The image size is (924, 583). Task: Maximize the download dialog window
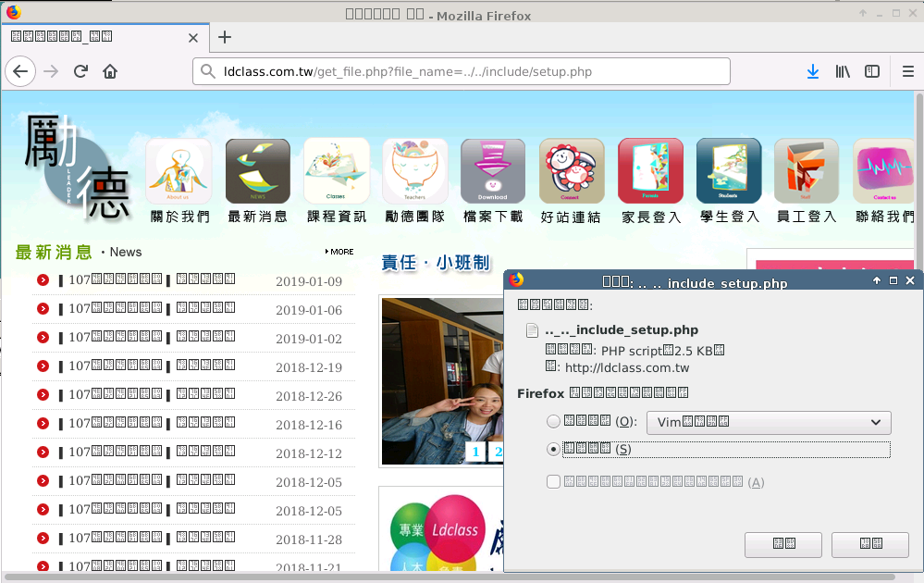(893, 280)
